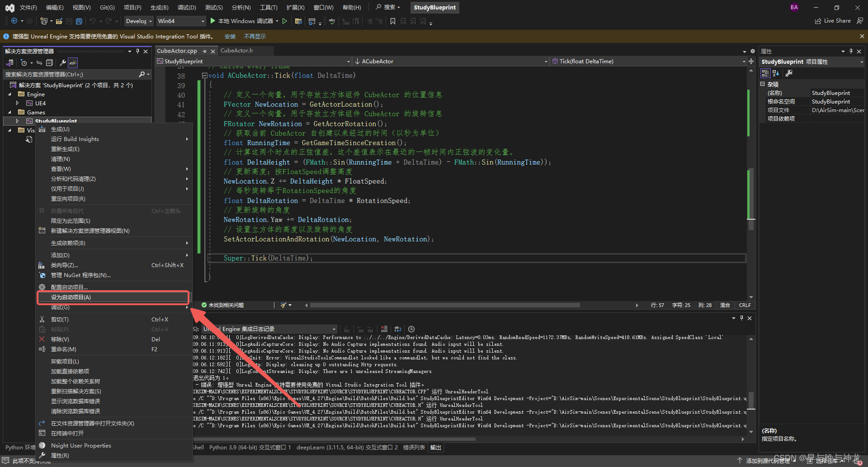Select 属性(R) at bottom of context menu
Viewport: 868px width, 467px height.
pos(114,455)
